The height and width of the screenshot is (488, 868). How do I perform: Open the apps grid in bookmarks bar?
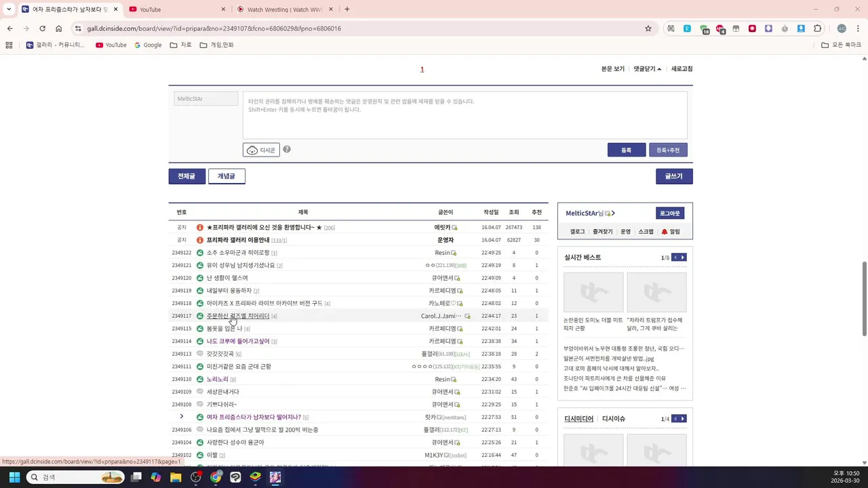point(9,45)
